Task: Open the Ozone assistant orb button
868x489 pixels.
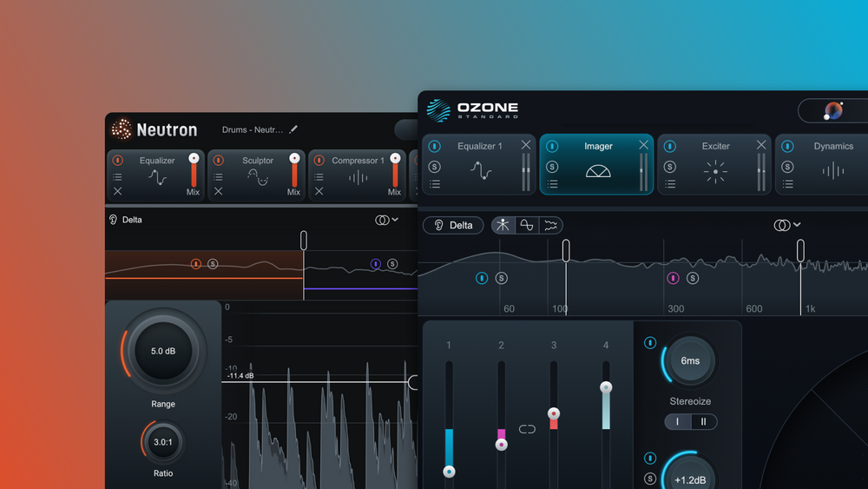Action: [832, 111]
